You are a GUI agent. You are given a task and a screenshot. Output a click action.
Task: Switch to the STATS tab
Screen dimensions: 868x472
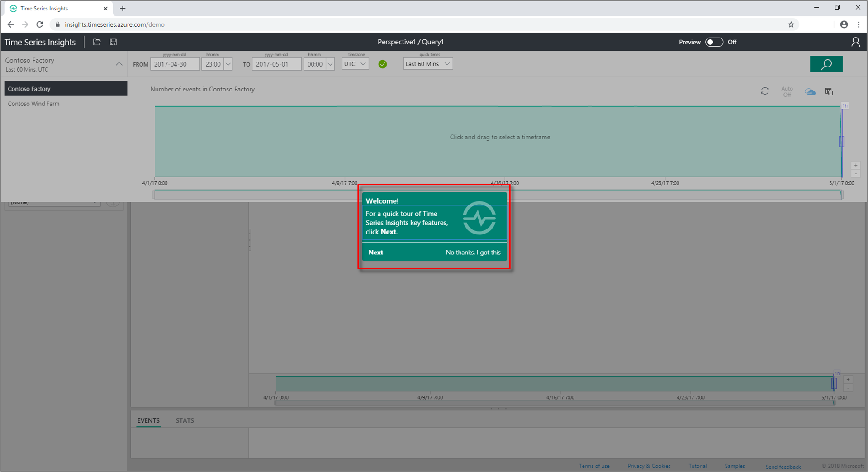coord(185,420)
